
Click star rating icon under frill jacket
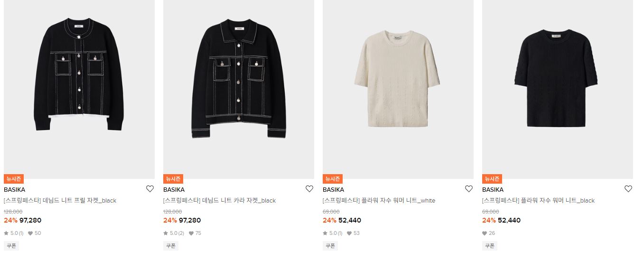coord(6,233)
